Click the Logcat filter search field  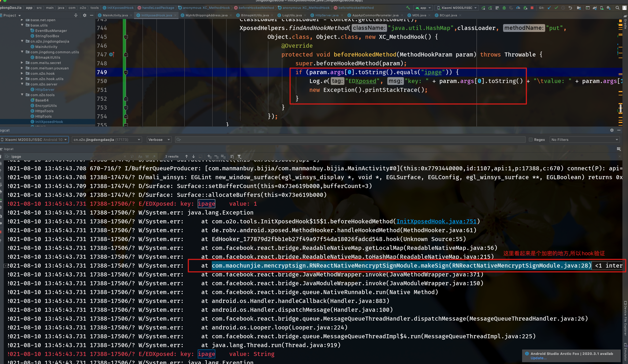click(x=350, y=140)
